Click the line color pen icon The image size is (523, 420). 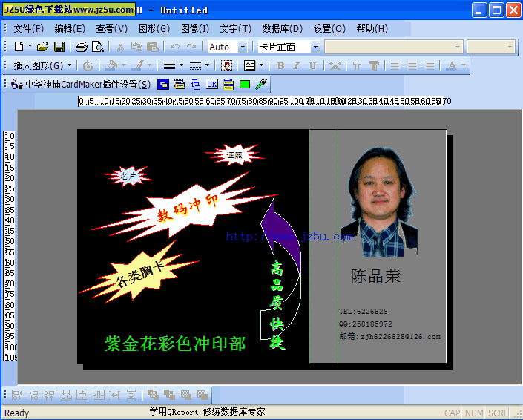tap(139, 65)
